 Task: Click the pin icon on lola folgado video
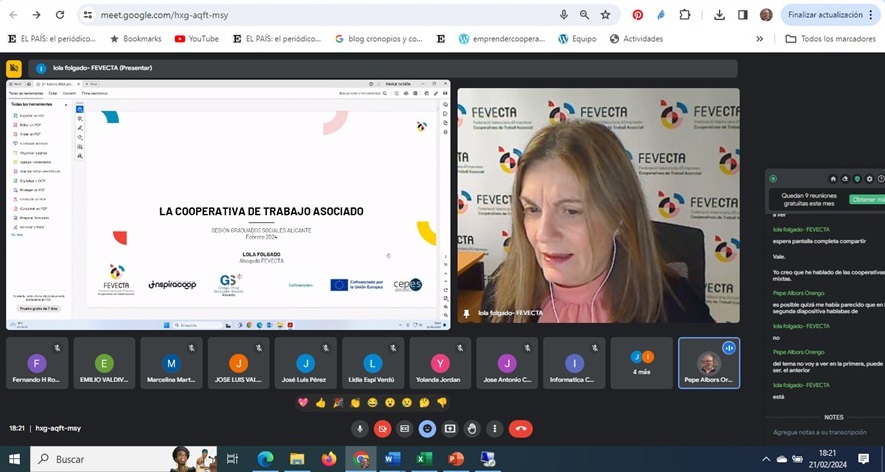click(466, 313)
